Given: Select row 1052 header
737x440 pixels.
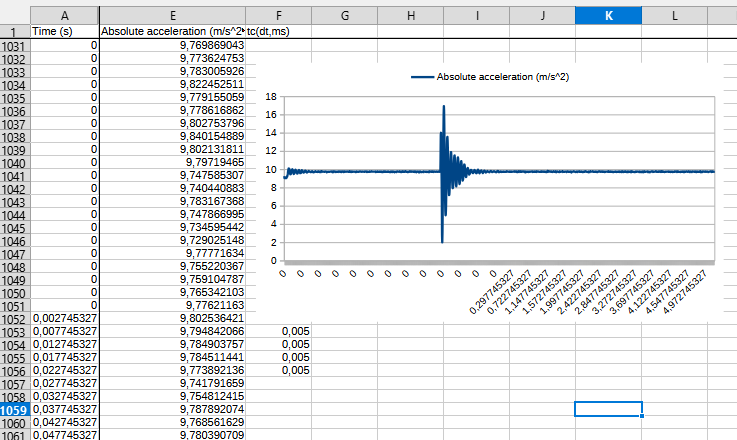Looking at the screenshot, I should 15,318.
